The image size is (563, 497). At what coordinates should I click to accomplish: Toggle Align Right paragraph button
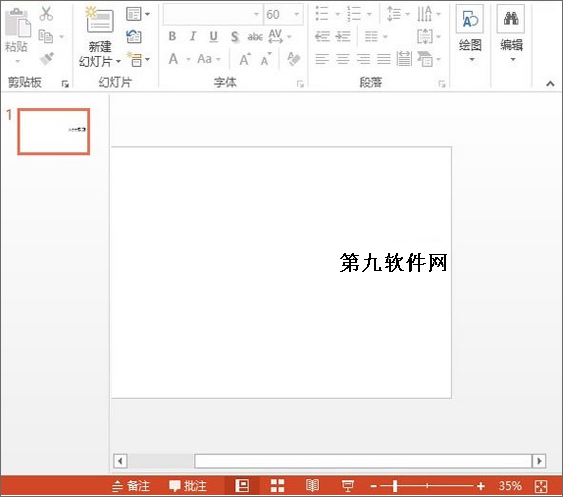tap(363, 59)
